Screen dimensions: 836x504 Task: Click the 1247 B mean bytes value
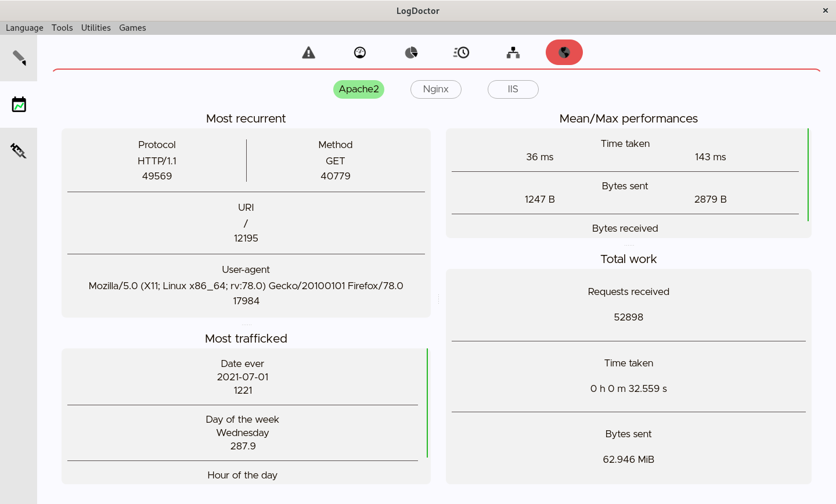[x=540, y=199]
